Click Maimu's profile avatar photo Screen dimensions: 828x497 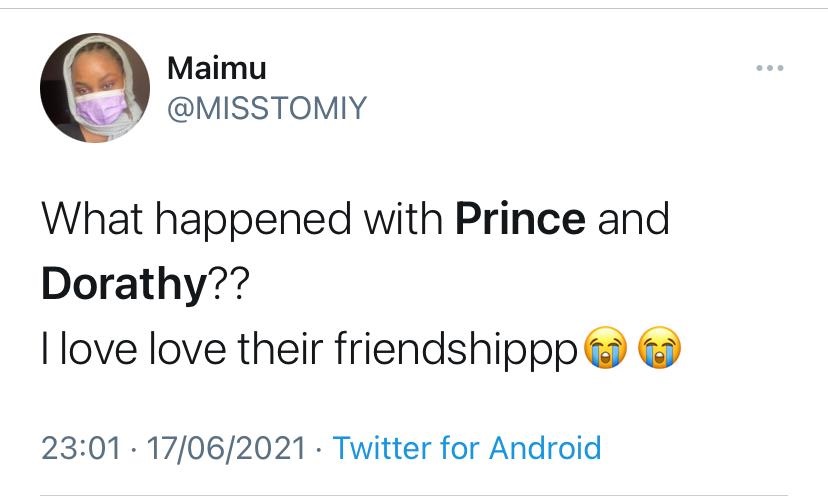pos(95,88)
